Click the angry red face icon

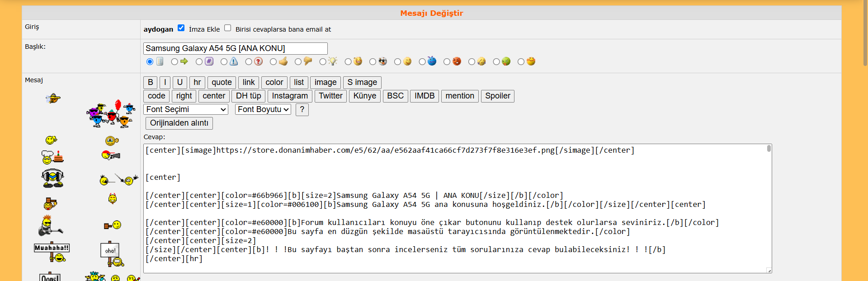(x=457, y=61)
